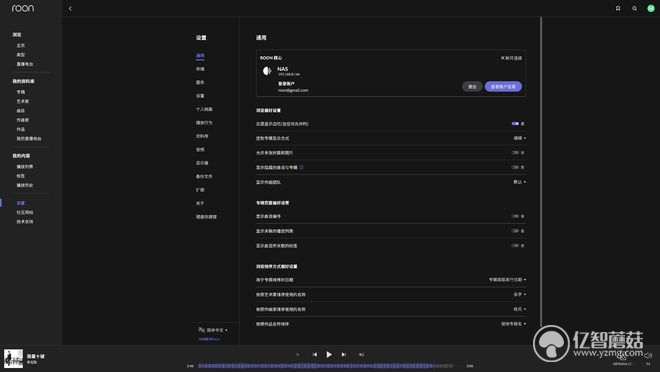Skip to the previous track
This screenshot has width=660, height=372.
coord(314,355)
